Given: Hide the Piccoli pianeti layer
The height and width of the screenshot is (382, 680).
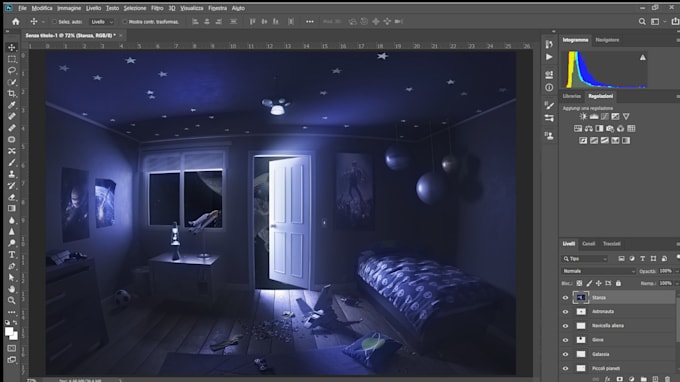Looking at the screenshot, I should pos(565,369).
